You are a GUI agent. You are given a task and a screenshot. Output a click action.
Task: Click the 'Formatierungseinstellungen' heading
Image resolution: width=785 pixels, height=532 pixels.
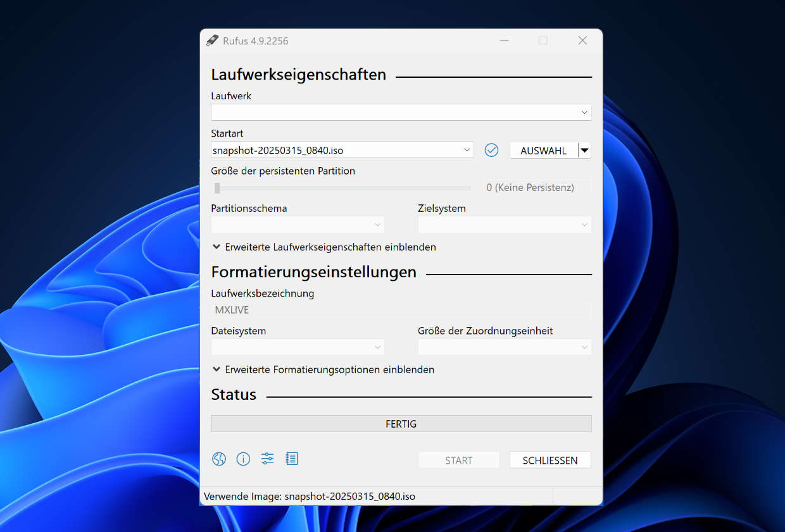coord(314,272)
